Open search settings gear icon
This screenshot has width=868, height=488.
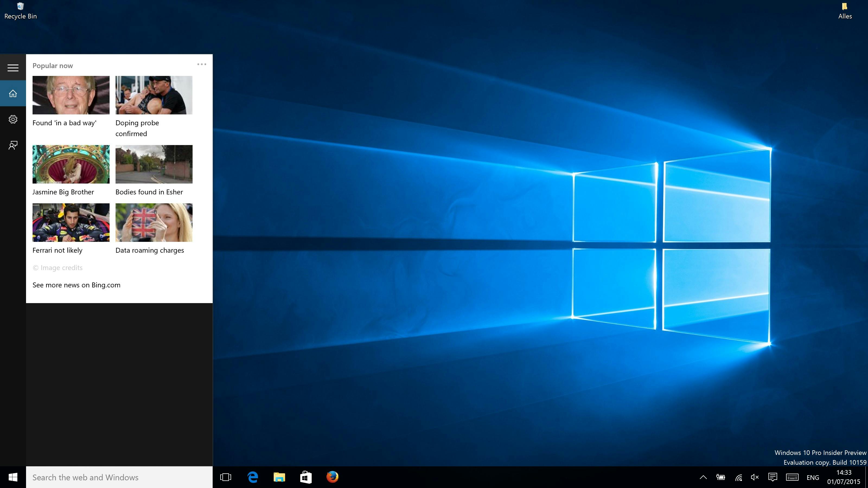pyautogui.click(x=13, y=119)
